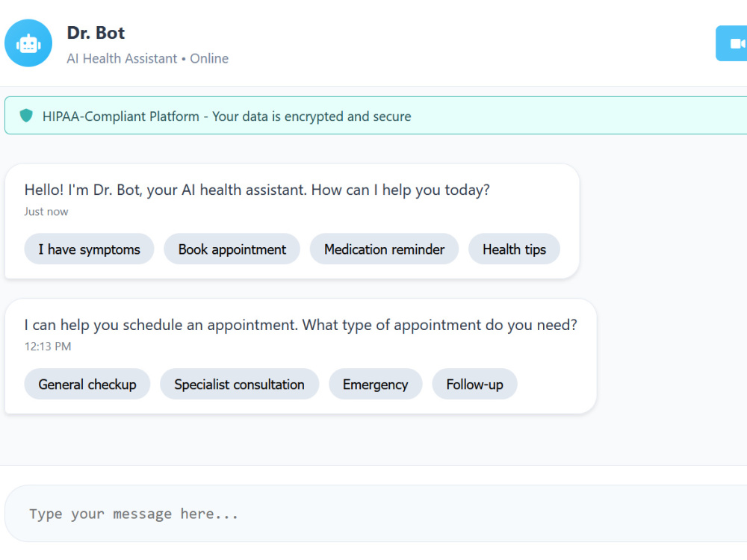Start a video call with Dr. Bot

coord(733,43)
